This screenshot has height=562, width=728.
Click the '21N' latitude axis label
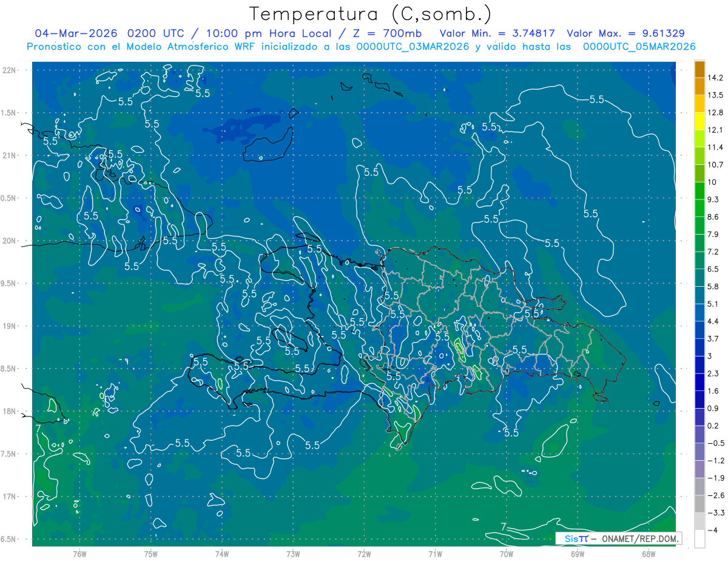coord(10,155)
